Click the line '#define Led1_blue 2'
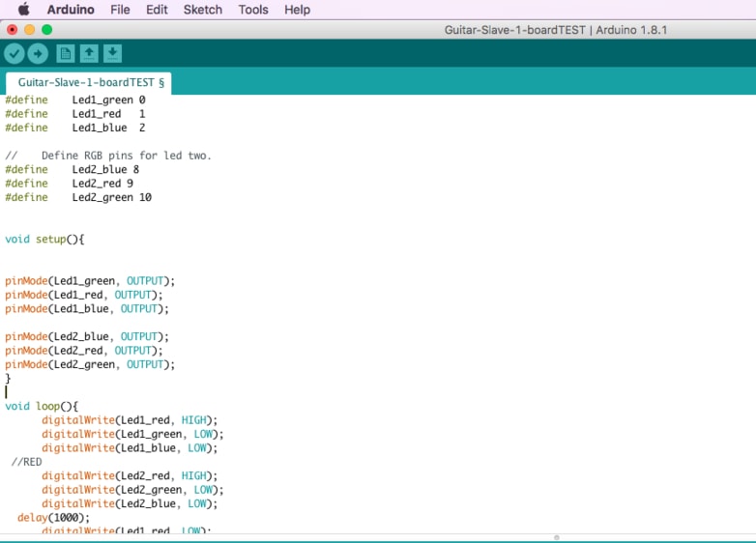 [75, 128]
